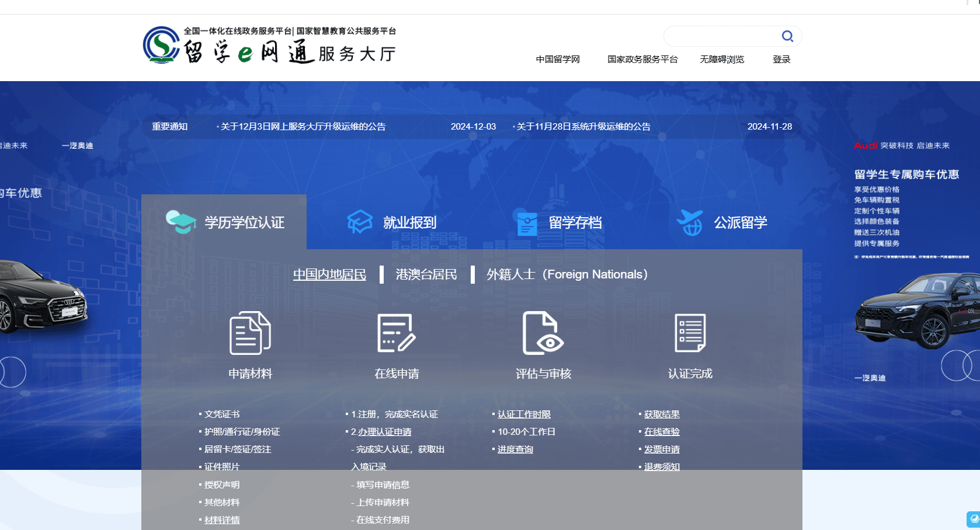The image size is (980, 530).
Task: Click the search magnifier icon
Action: [x=787, y=36]
